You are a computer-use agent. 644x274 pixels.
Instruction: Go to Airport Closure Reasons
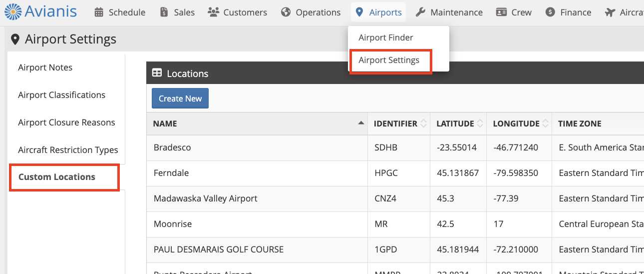66,122
